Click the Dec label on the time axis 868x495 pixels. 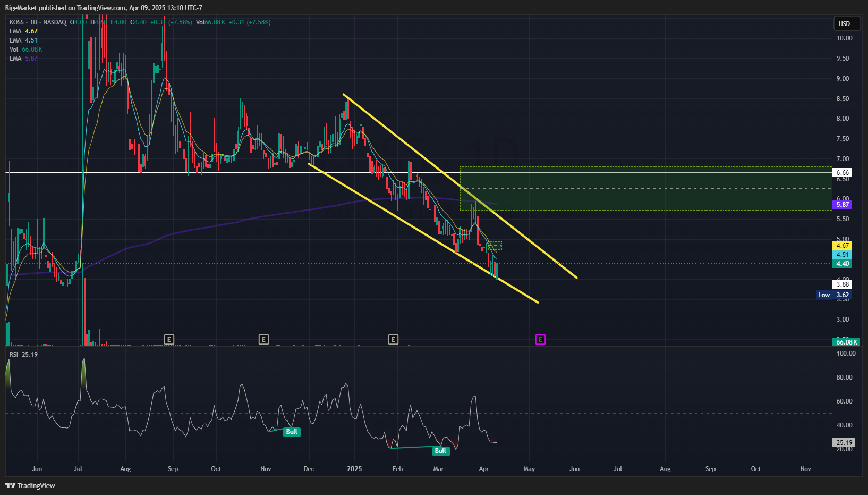point(309,469)
